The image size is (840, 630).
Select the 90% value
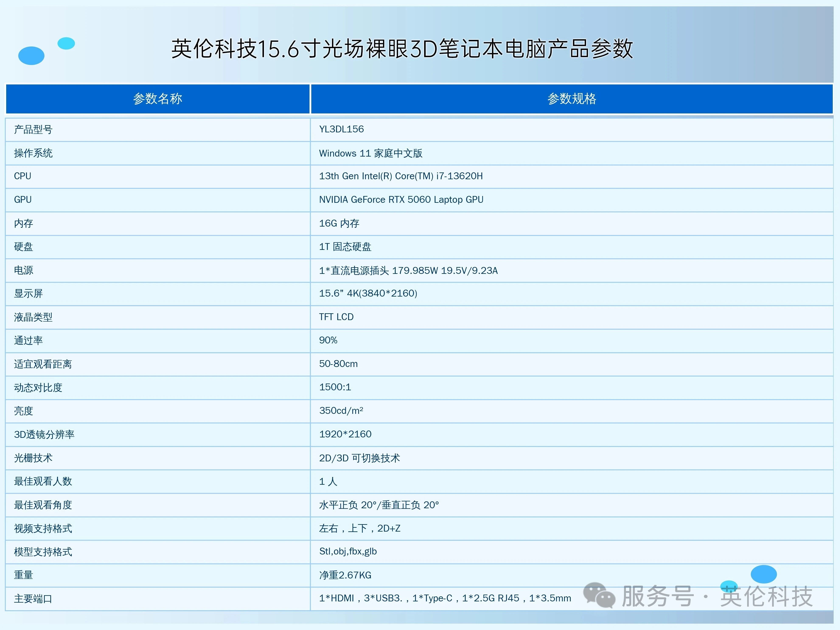328,340
